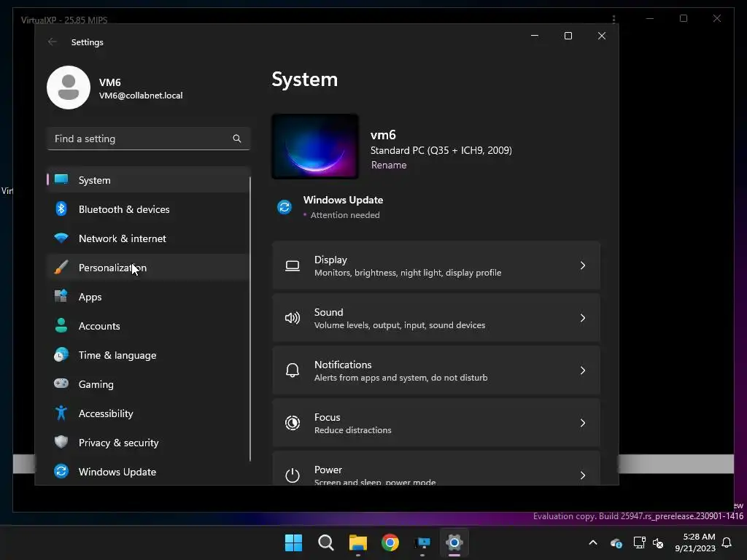Select the Windows Update label in sidebar

(117, 472)
